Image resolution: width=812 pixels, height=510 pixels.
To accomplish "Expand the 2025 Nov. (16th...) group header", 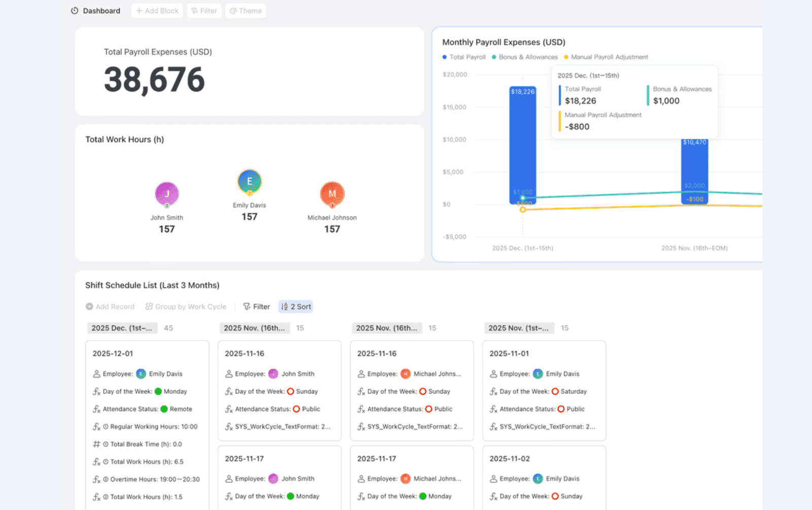I will click(254, 328).
